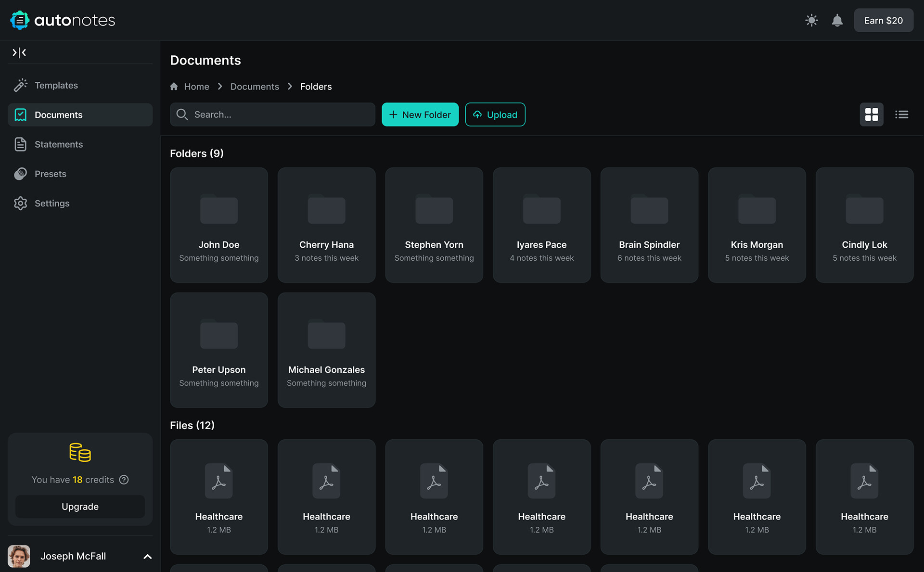Collapse the sidebar with the collapse icon
Screen dimensions: 924x572
19,52
